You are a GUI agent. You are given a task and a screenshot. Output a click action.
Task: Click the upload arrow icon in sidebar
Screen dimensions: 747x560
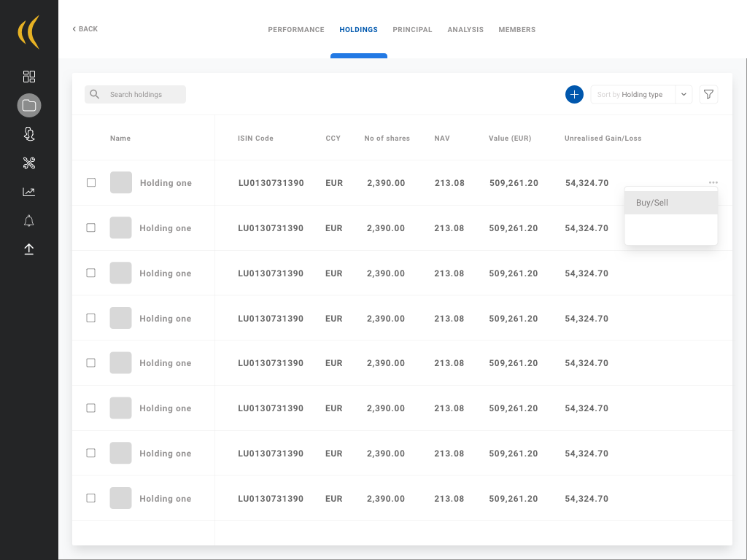[29, 249]
